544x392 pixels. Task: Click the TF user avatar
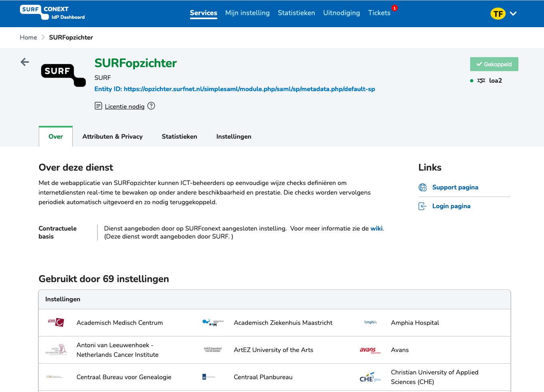498,14
